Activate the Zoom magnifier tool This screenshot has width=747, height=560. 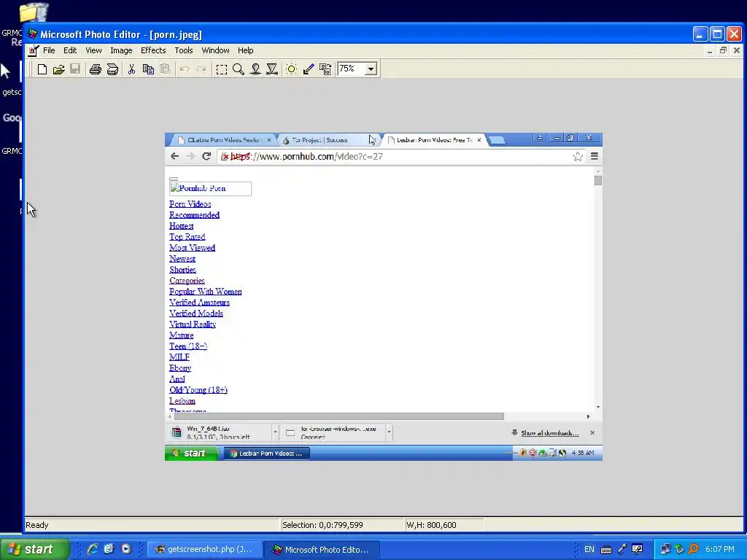[x=239, y=69]
